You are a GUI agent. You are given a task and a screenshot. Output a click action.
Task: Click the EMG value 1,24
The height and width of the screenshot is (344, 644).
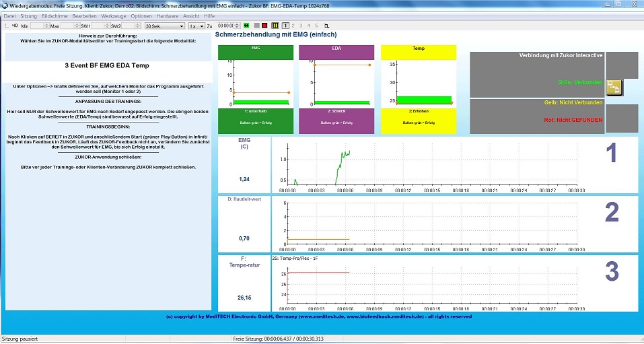pyautogui.click(x=244, y=179)
